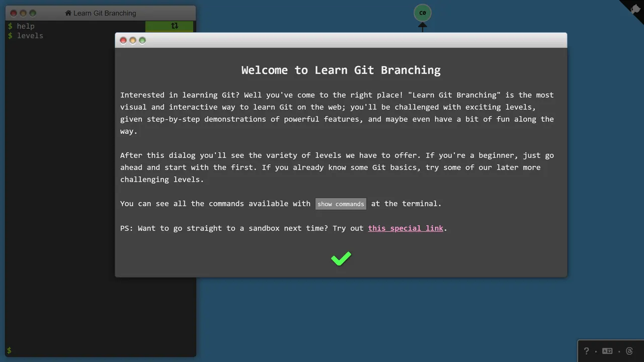Follow the "this special link" sandbox link

coord(406,228)
